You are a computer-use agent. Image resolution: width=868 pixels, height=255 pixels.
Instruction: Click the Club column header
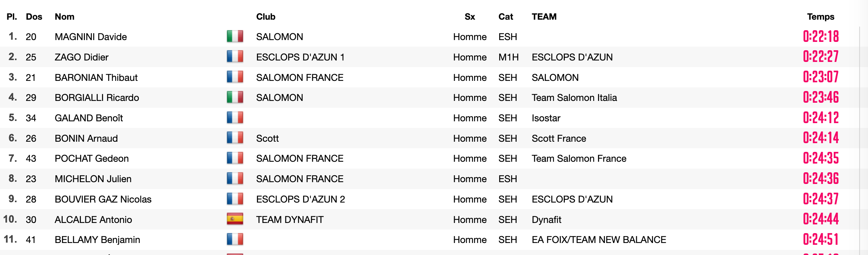[266, 17]
